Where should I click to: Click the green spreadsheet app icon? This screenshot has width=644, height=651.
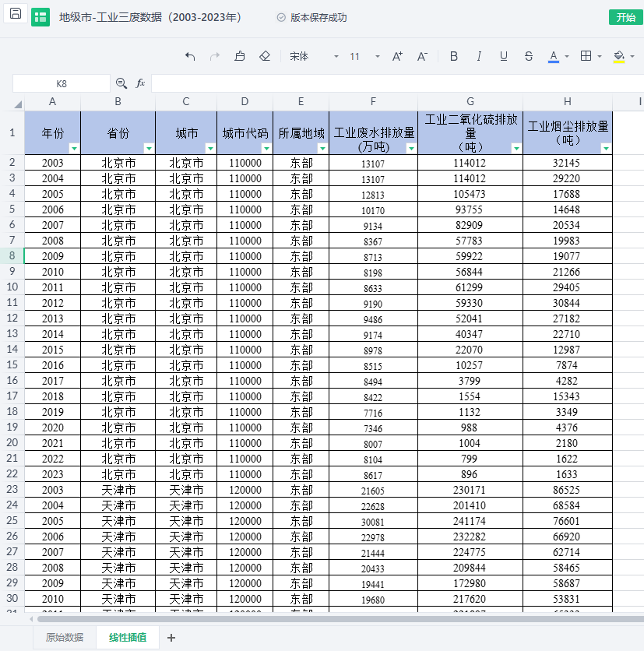(x=40, y=17)
